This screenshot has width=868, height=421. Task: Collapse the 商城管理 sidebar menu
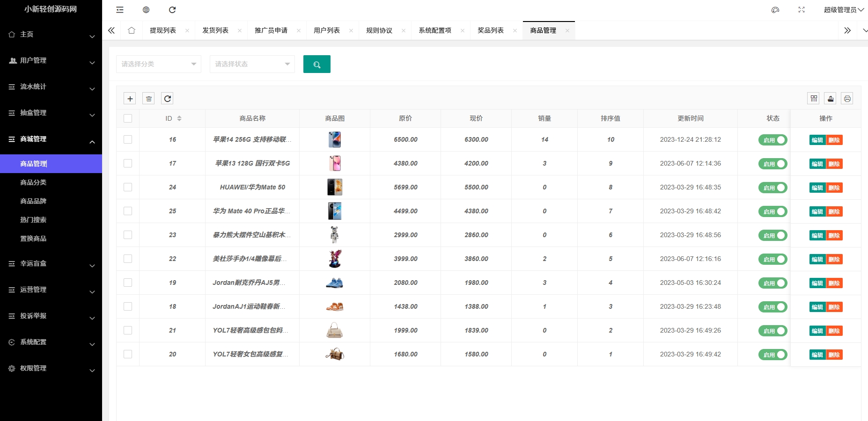[51, 139]
